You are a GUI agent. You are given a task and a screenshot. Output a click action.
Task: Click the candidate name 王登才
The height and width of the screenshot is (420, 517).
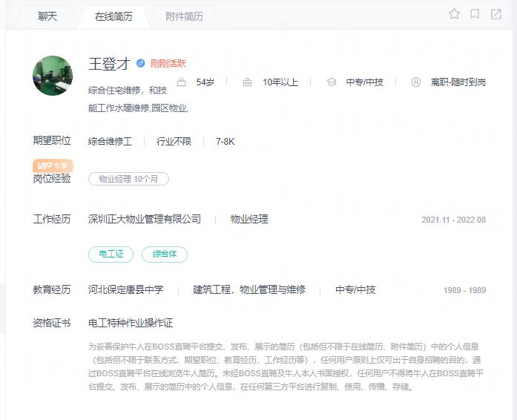(109, 64)
